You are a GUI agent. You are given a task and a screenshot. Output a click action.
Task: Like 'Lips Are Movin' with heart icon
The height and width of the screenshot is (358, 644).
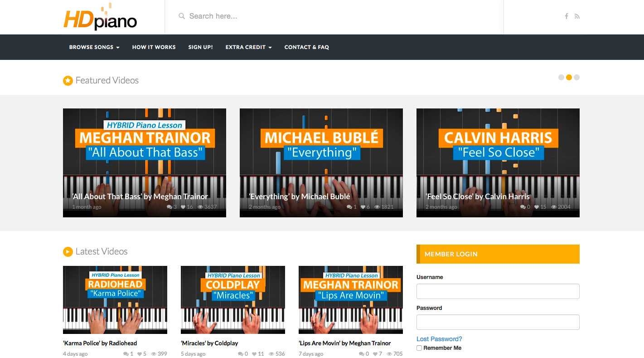coord(375,354)
